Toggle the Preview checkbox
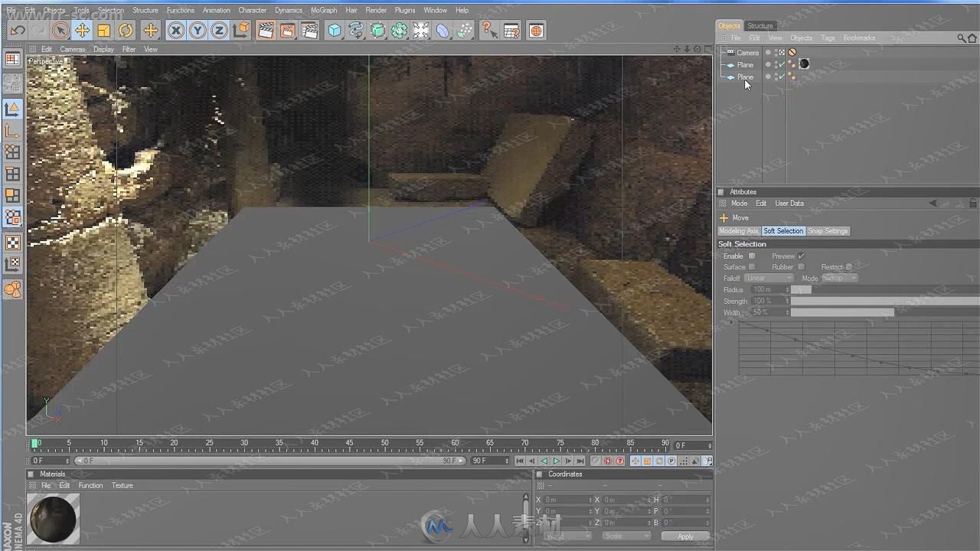Image resolution: width=980 pixels, height=551 pixels. point(801,256)
